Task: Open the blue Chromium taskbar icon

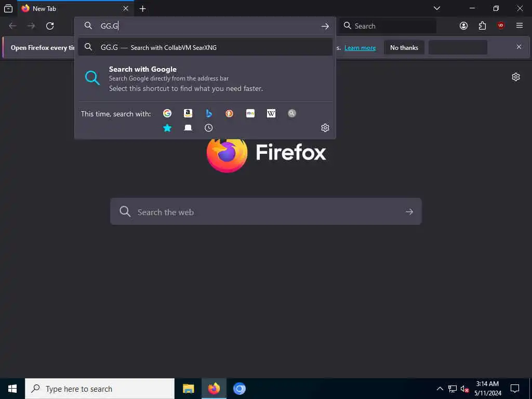Action: pyautogui.click(x=239, y=389)
